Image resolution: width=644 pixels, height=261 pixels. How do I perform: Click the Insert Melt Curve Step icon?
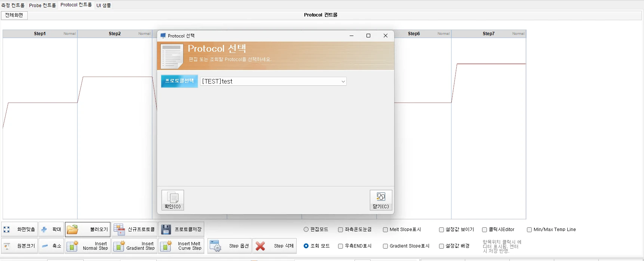(166, 246)
